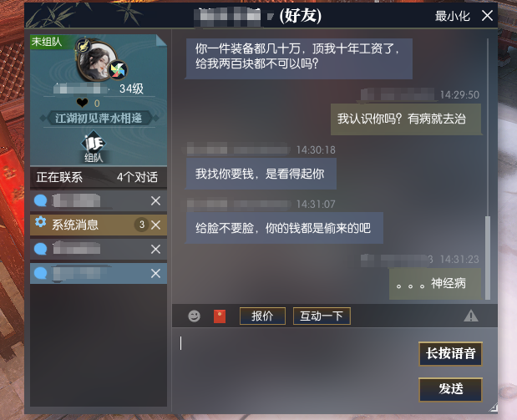Screen dimensions: 517x420
Task: Open the emoji smiley picker
Action: (194, 316)
